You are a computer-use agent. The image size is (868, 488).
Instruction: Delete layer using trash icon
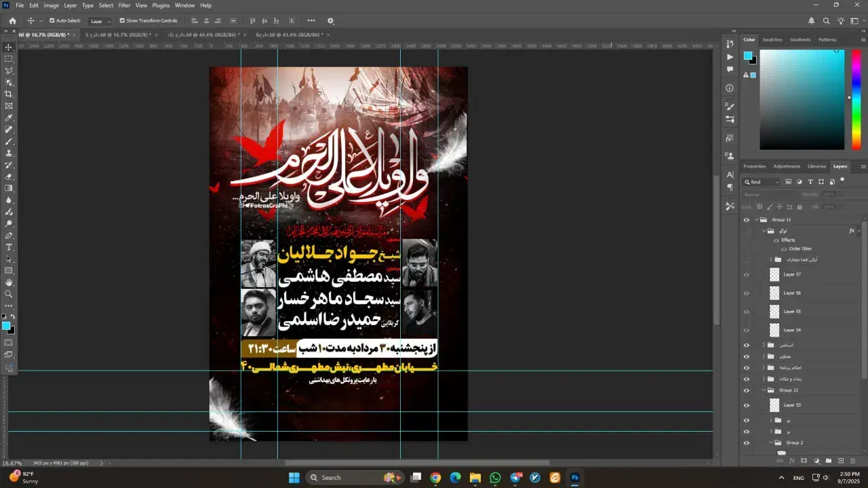coord(853,461)
